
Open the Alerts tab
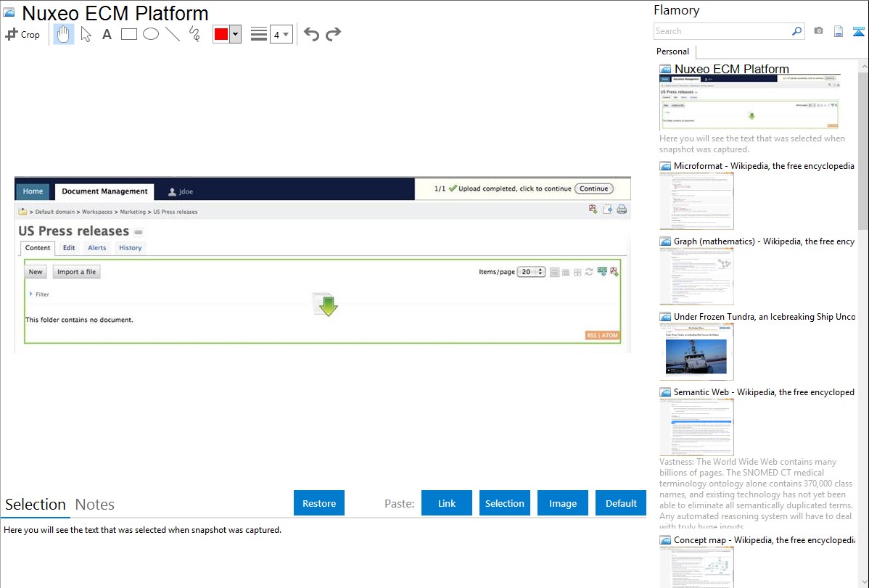coord(97,248)
